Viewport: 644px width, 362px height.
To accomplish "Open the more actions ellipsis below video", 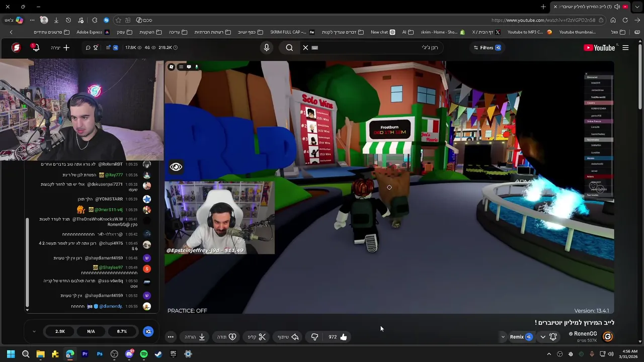I will [171, 337].
